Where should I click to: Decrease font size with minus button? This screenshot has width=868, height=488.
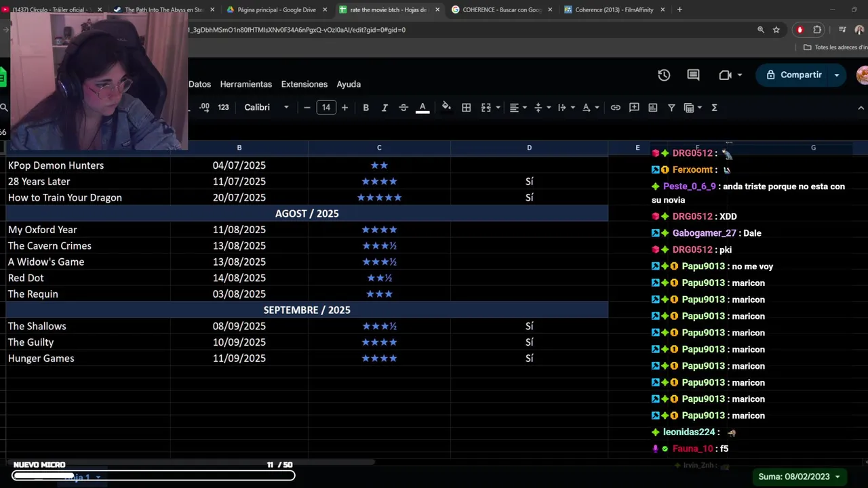tap(307, 108)
